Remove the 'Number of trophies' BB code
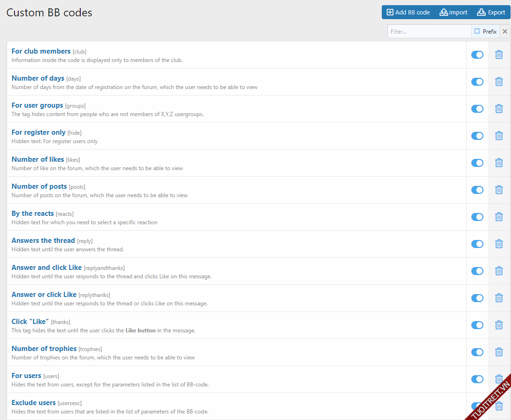Image resolution: width=511 pixels, height=420 pixels. point(499,352)
